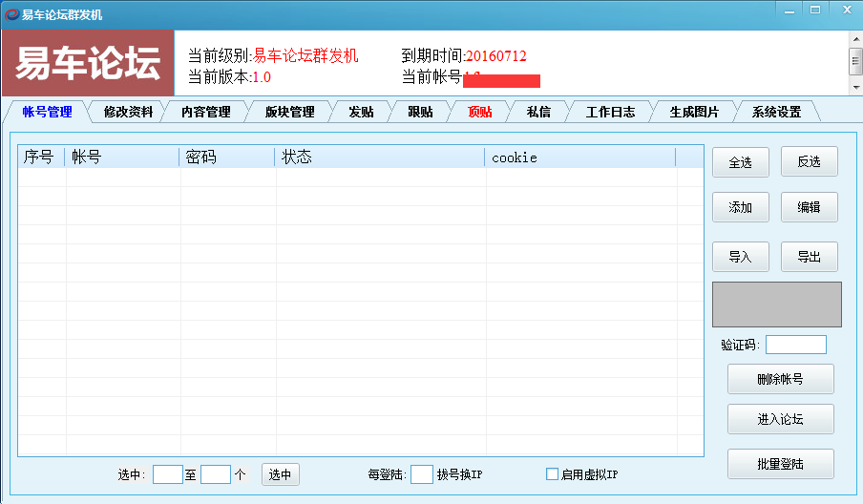Viewport: 863px width, 504px height.
Task: Export accounts with 导出 button
Action: coord(810,257)
